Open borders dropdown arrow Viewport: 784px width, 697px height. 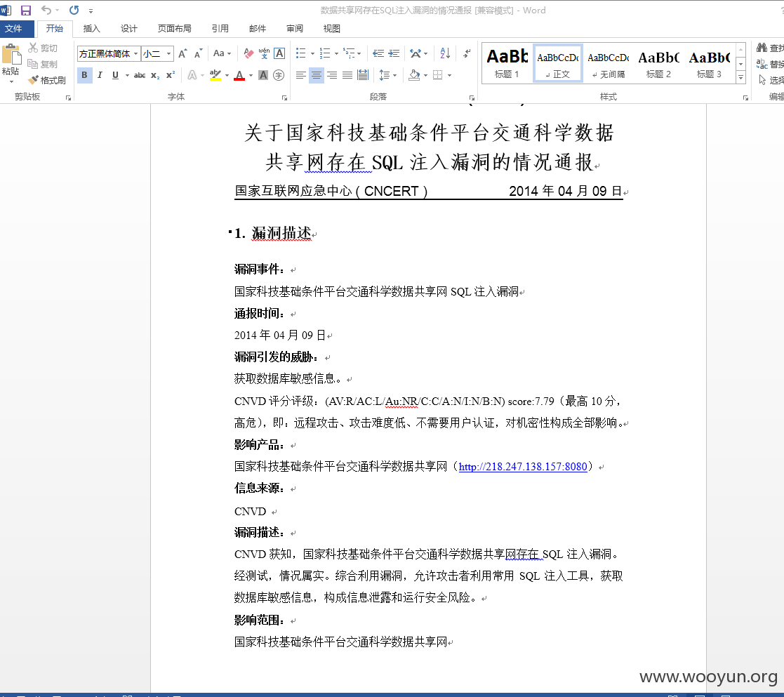tap(449, 76)
